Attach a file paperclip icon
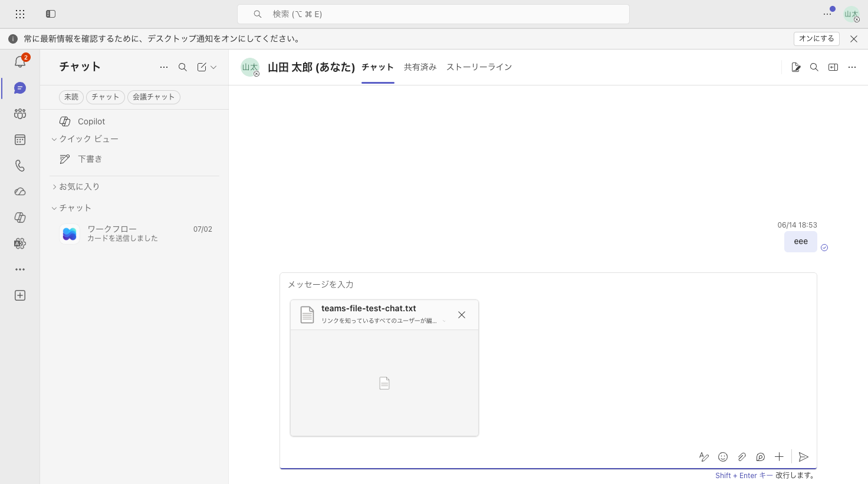 [x=742, y=457]
